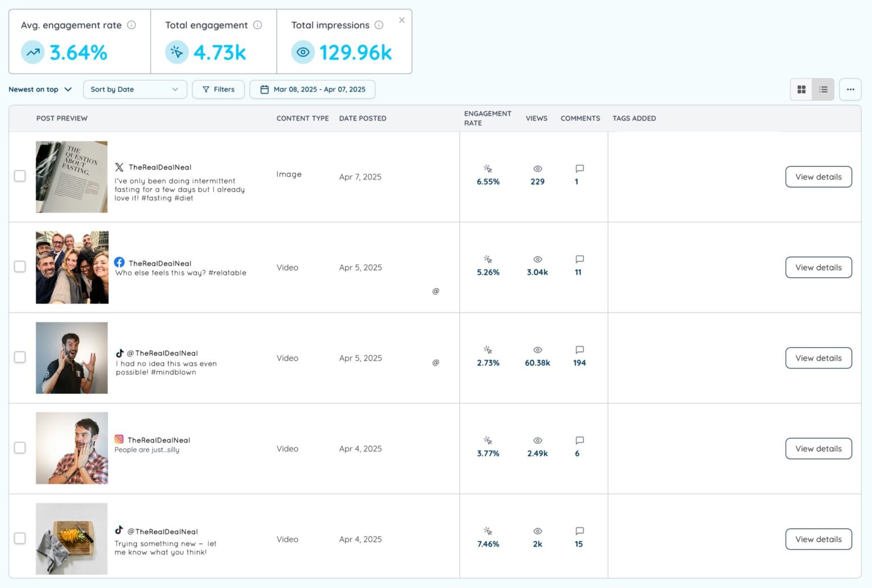Click the X logo on fasting post
The height and width of the screenshot is (588, 872).
tap(119, 167)
